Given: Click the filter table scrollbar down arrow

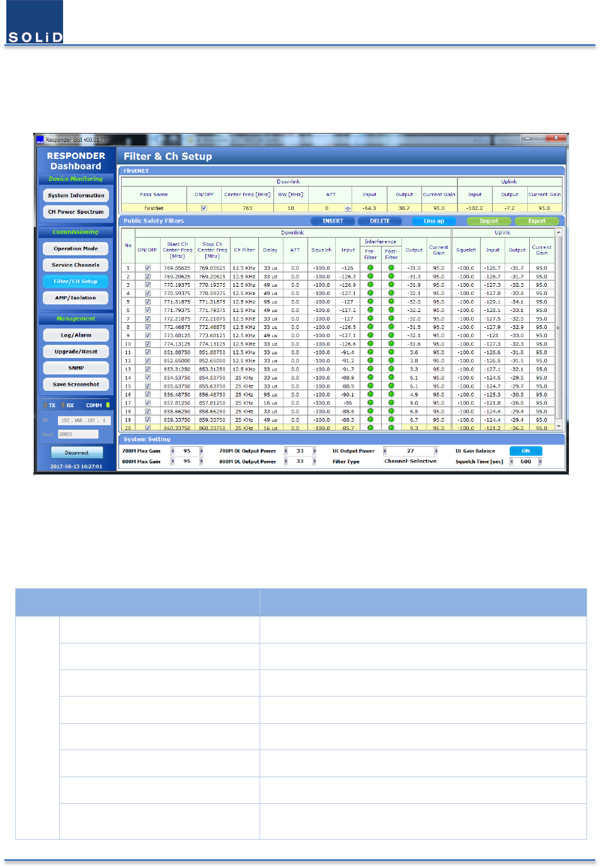Looking at the screenshot, I should [x=558, y=426].
